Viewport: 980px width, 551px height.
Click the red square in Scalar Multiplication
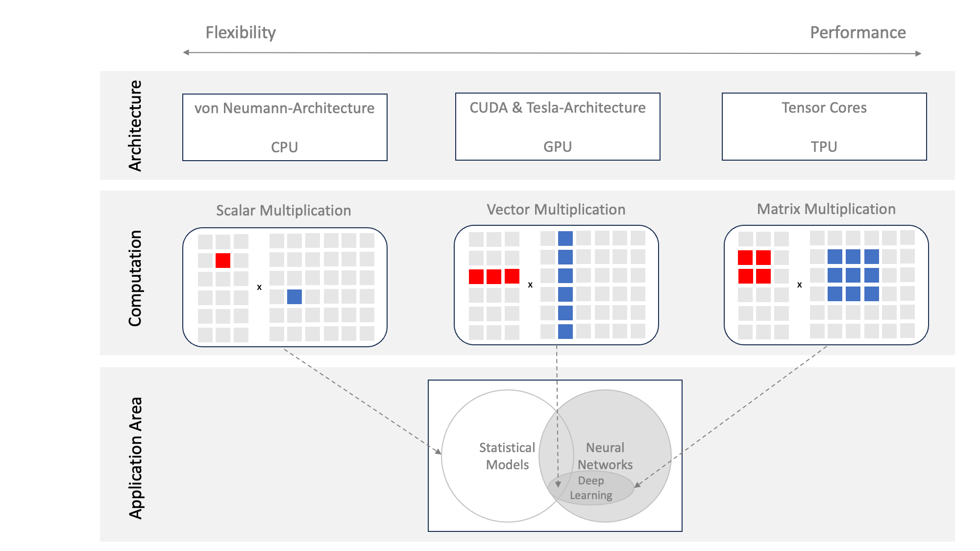(x=223, y=260)
